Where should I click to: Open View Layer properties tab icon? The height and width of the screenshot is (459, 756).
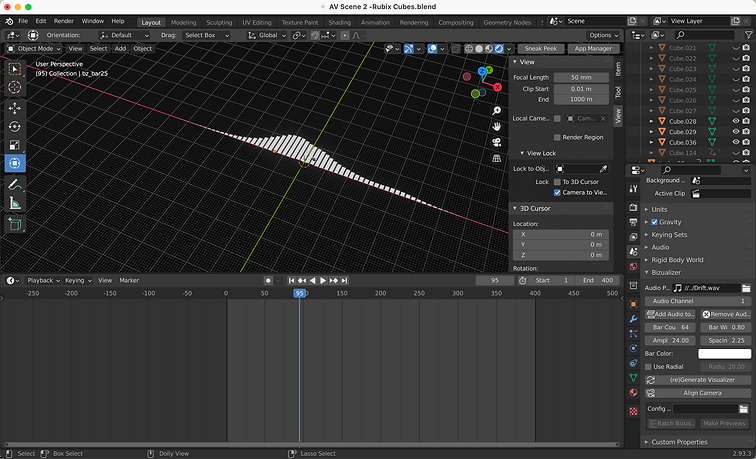coord(634,237)
